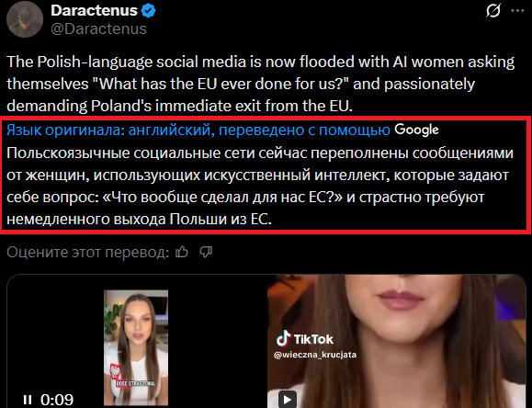The image size is (532, 408).
Task: Rate the translation with thumbs up
Action: tap(182, 252)
